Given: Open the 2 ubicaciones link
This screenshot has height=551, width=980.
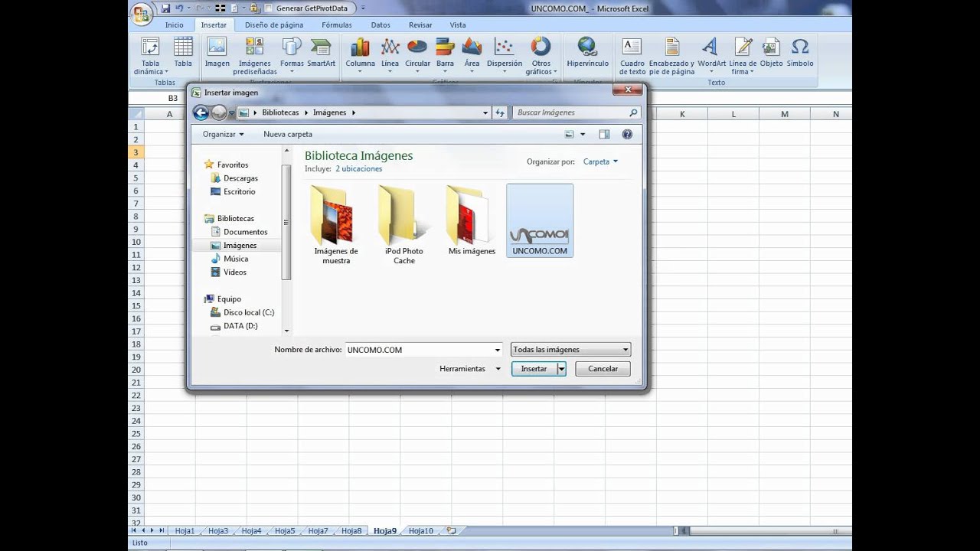Looking at the screenshot, I should (358, 168).
